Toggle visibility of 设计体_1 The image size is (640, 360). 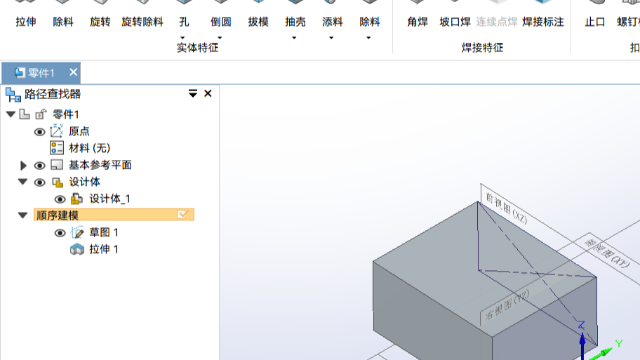pos(60,199)
